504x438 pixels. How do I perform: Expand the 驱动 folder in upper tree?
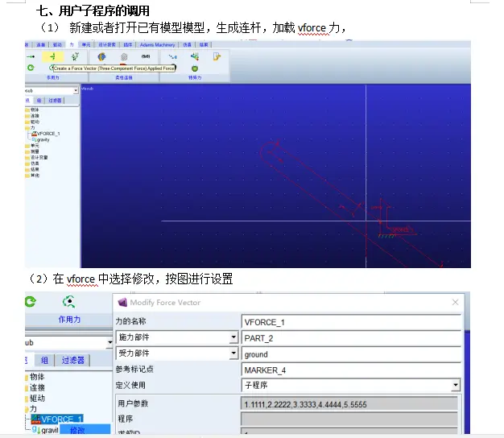click(x=32, y=122)
